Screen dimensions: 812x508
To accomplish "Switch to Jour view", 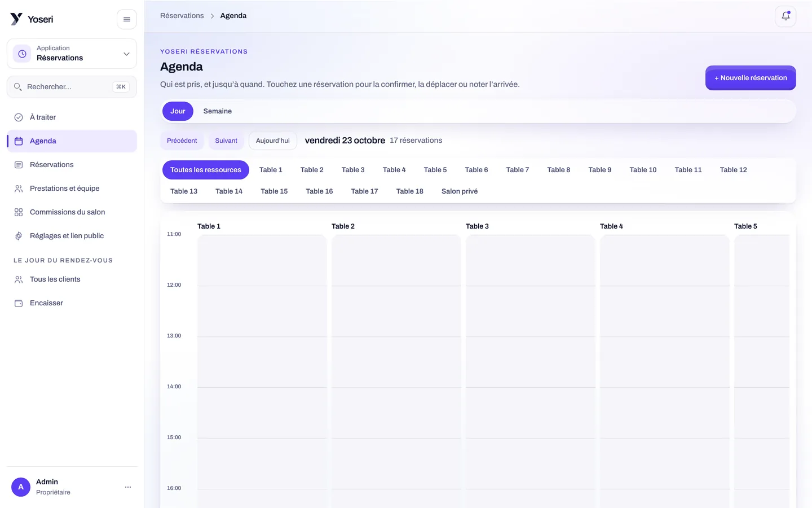I will [x=178, y=111].
